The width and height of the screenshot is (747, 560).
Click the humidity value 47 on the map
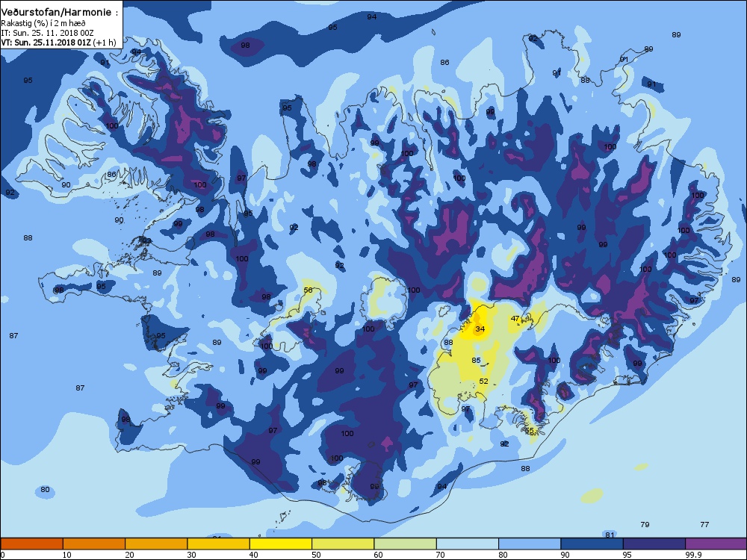click(x=515, y=319)
